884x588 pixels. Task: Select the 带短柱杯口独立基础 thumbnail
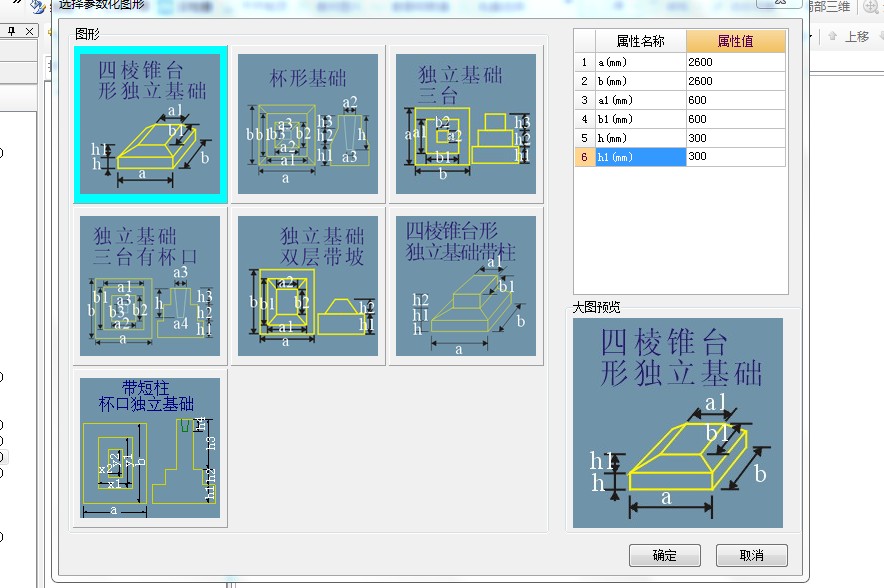pyautogui.click(x=150, y=448)
